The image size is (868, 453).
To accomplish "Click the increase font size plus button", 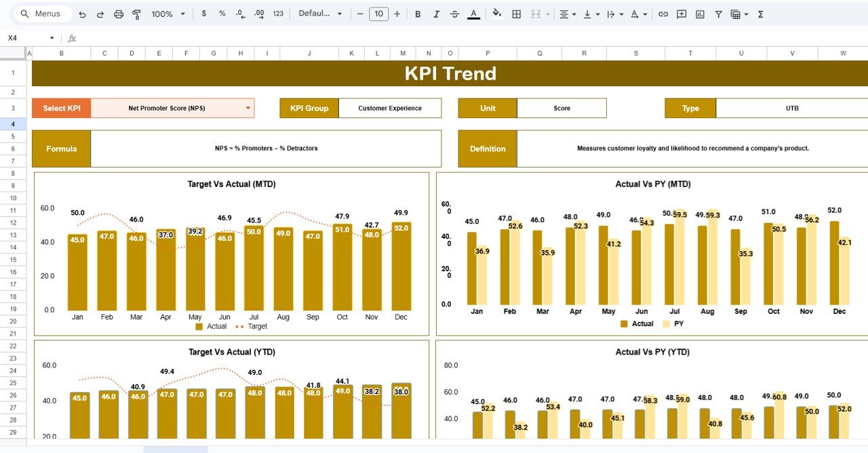I will click(x=397, y=14).
